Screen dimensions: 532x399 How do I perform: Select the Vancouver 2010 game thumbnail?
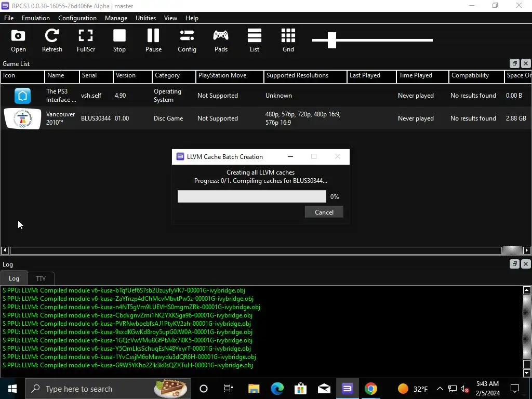click(x=22, y=118)
